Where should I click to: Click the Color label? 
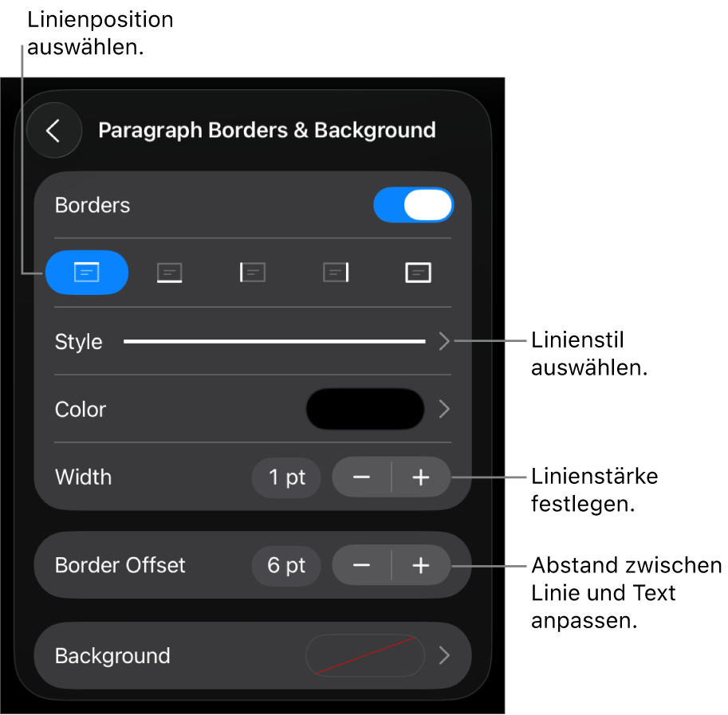(81, 410)
